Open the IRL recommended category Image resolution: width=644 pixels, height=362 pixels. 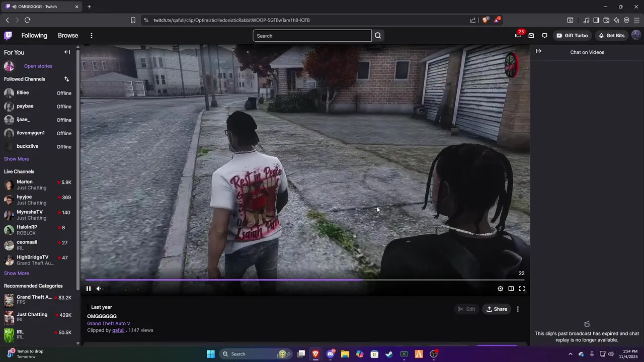click(x=38, y=334)
